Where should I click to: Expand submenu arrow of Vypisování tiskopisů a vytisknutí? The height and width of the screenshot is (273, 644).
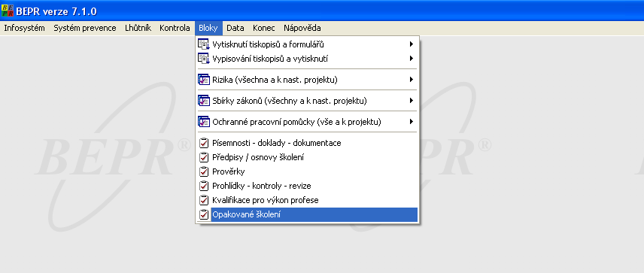pos(411,59)
